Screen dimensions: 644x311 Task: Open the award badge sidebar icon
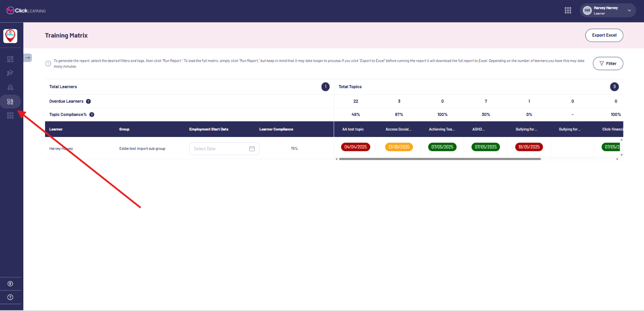click(10, 87)
